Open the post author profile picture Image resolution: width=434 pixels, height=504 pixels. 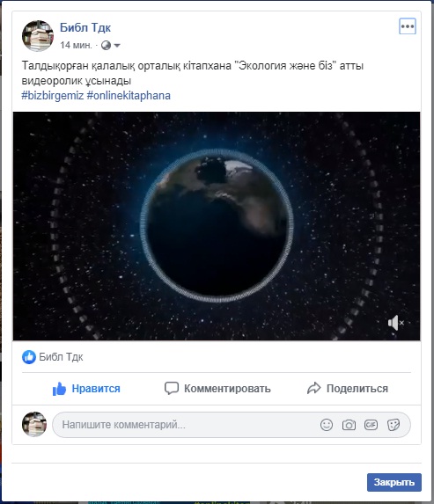tap(38, 36)
